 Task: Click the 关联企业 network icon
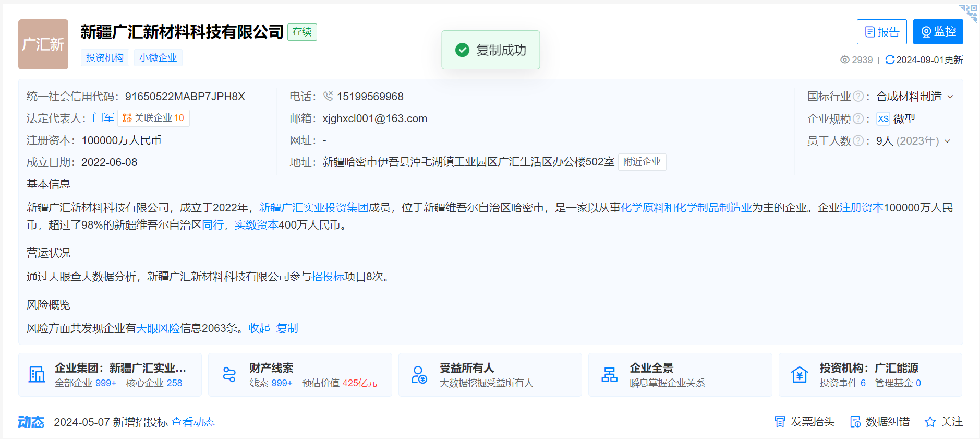(127, 118)
